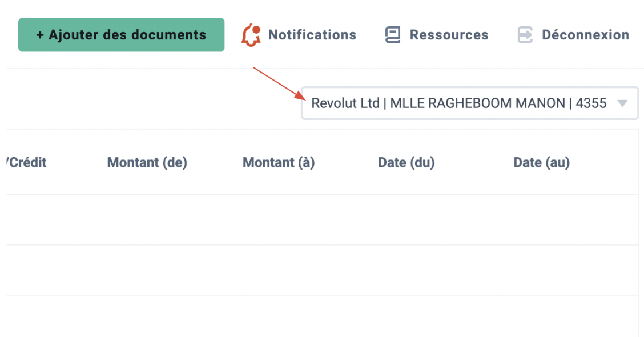Open the Ressources book icon

point(393,35)
